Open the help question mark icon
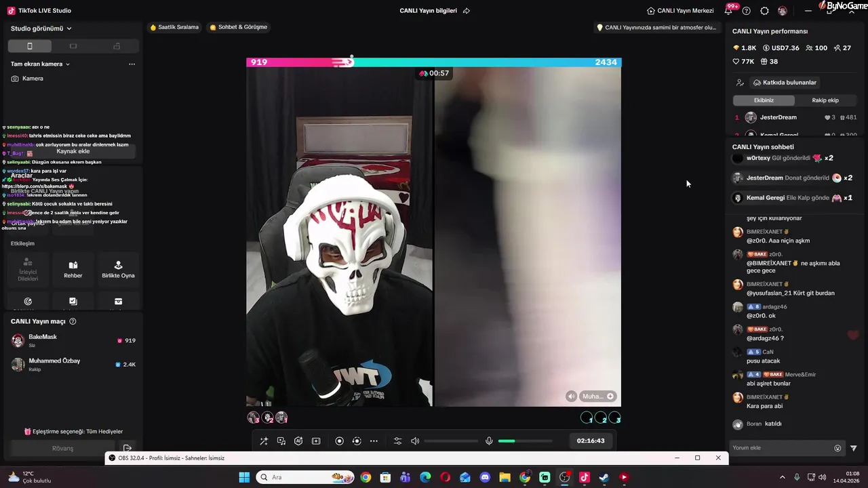868x488 pixels. [747, 11]
